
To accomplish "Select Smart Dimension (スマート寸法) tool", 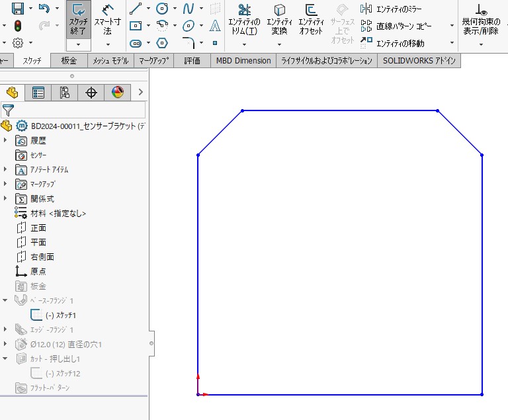I will click(x=108, y=19).
